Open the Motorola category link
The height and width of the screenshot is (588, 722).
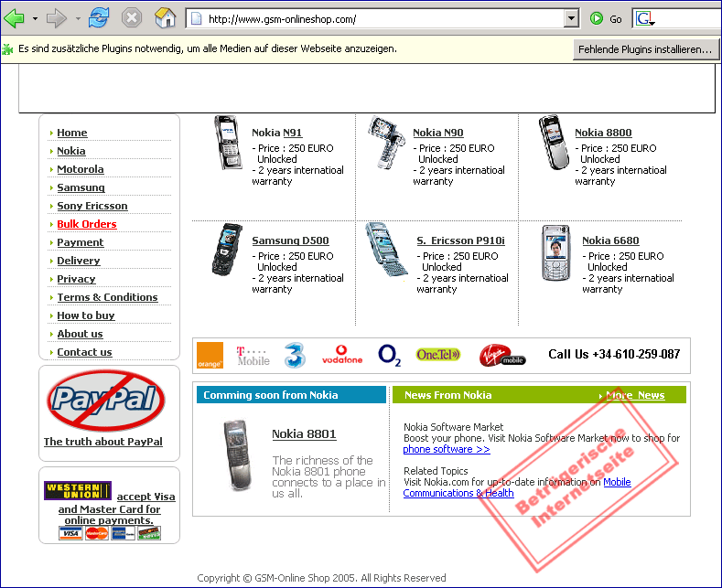(81, 169)
